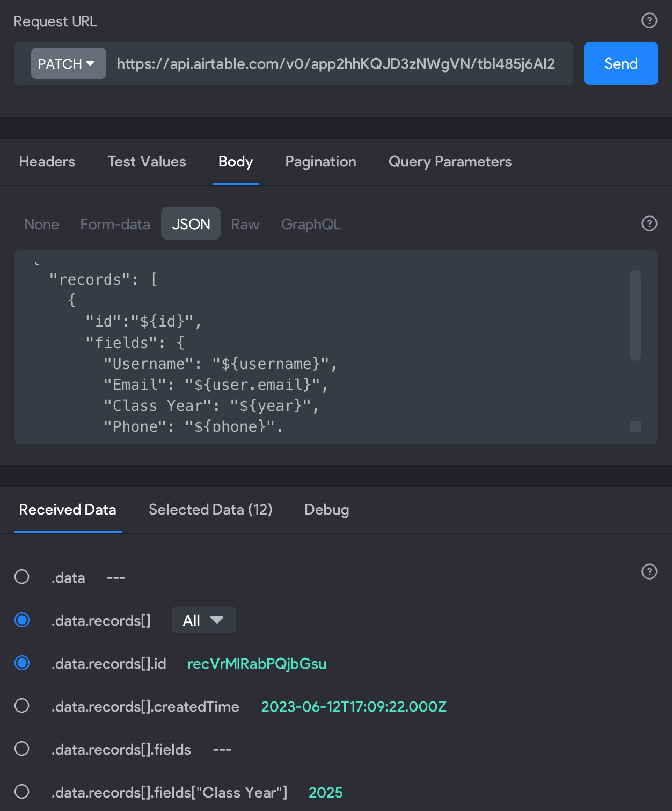The width and height of the screenshot is (672, 811).
Task: Open help icon for body type options
Action: tap(649, 223)
